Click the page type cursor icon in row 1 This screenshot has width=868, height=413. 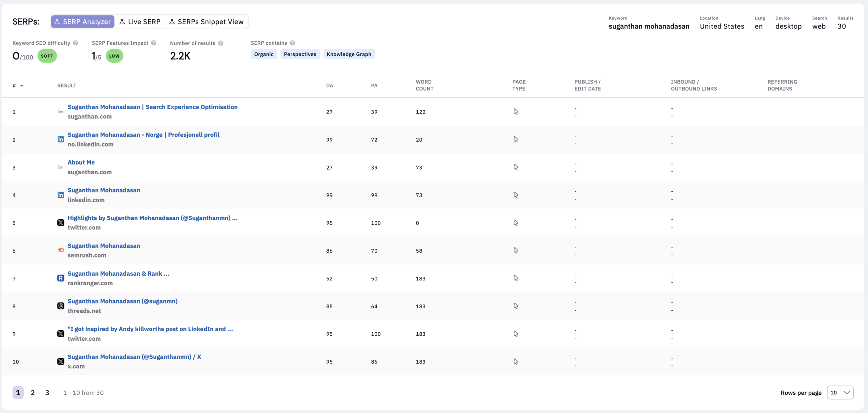point(516,111)
